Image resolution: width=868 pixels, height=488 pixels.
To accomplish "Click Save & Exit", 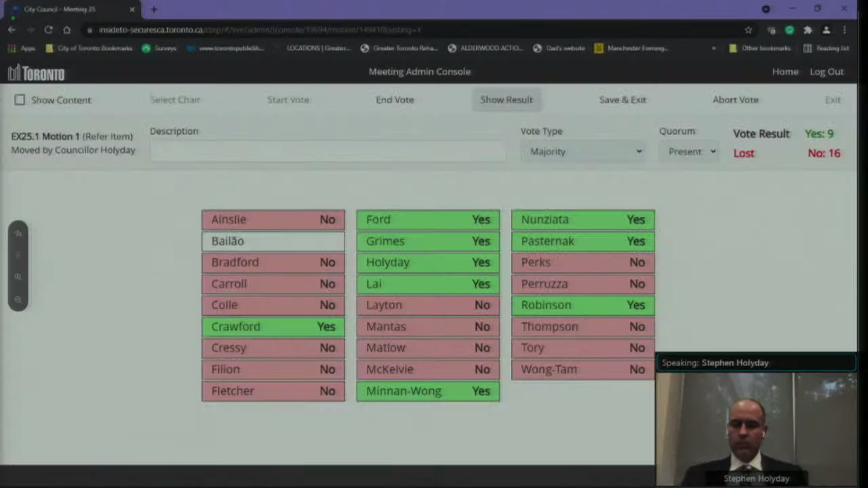I will click(x=623, y=100).
